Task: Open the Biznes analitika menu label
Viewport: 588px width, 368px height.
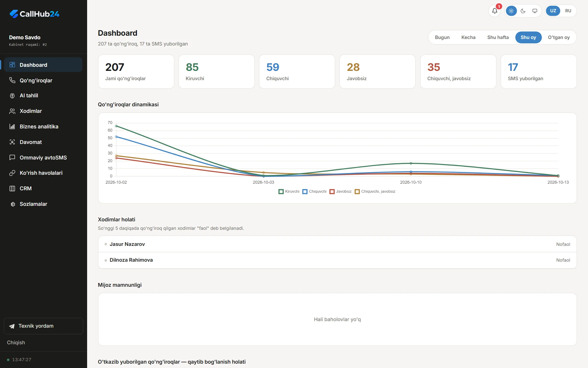Action: tap(39, 126)
